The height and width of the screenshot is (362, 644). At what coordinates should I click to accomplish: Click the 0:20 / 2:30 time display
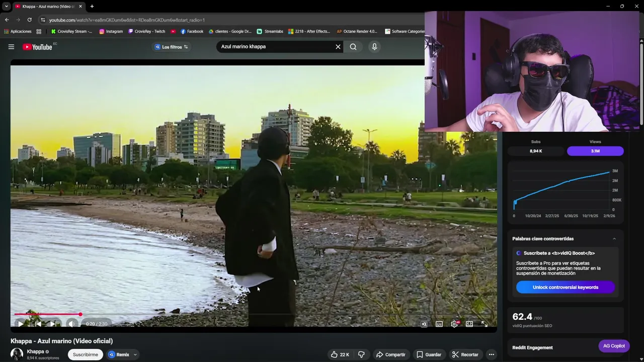click(96, 324)
